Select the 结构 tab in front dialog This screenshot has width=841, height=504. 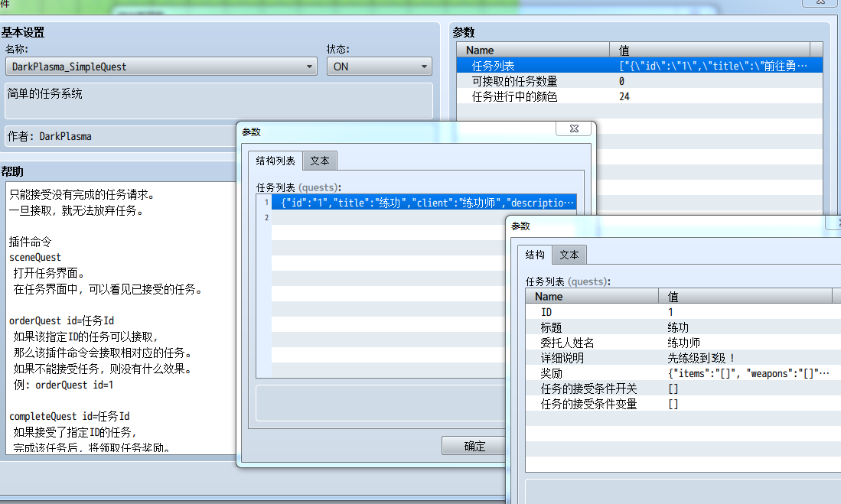click(x=535, y=255)
